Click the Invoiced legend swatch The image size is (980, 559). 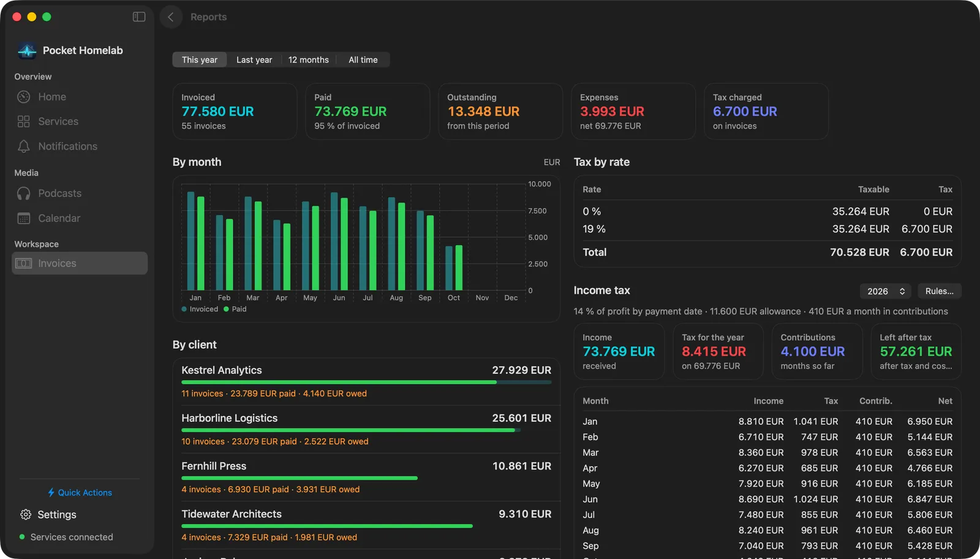pyautogui.click(x=184, y=309)
